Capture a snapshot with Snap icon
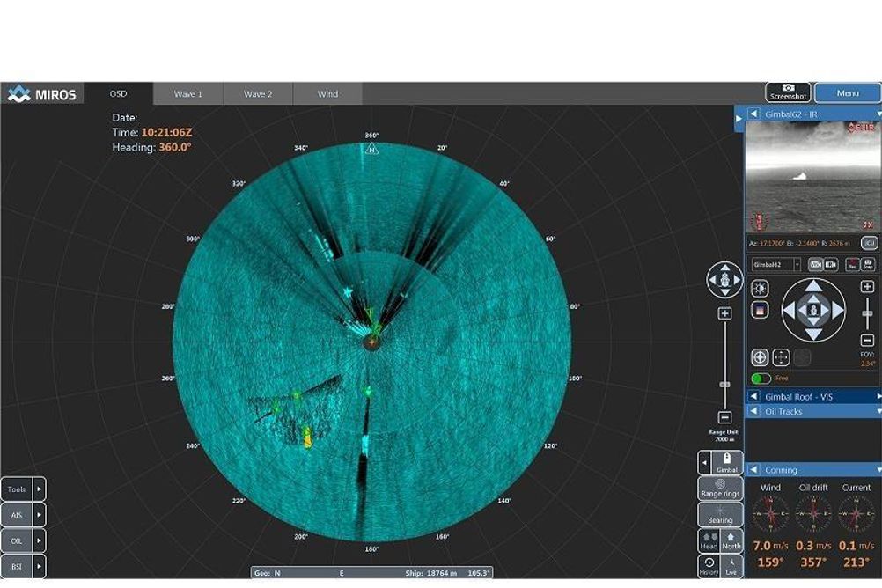 [x=868, y=264]
